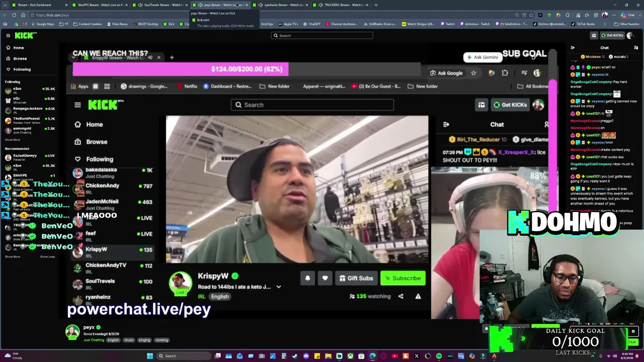Open the taskbar weather widget

point(13,356)
